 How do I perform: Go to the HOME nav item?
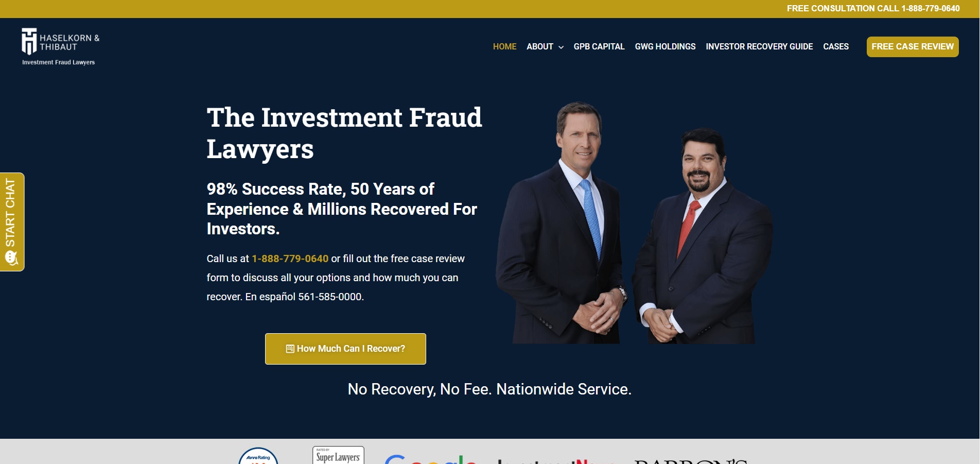pyautogui.click(x=504, y=46)
